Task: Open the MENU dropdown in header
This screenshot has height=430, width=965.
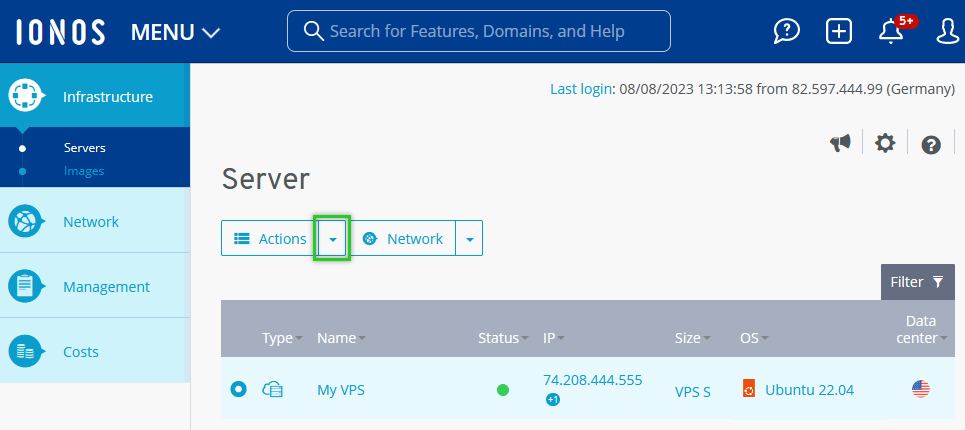Action: (176, 32)
